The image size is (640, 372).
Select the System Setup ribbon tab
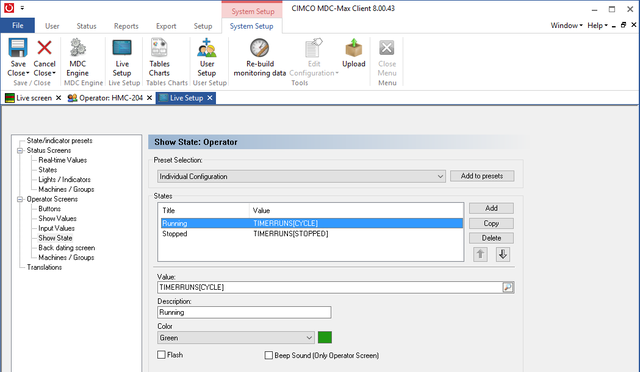coord(251,26)
